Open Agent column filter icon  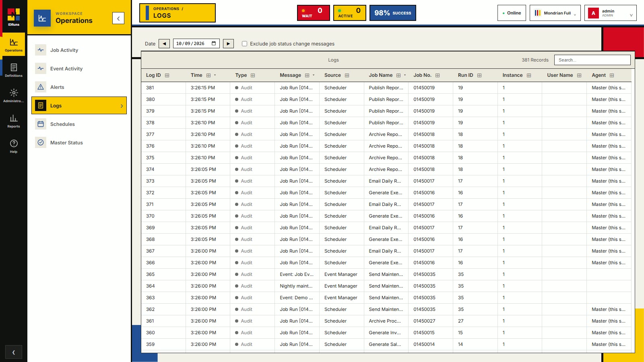click(x=612, y=75)
